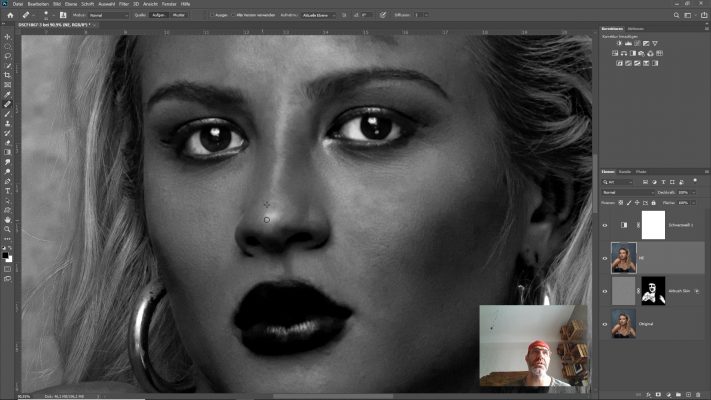Click the foreground color swatch
The width and height of the screenshot is (711, 400).
[x=6, y=253]
